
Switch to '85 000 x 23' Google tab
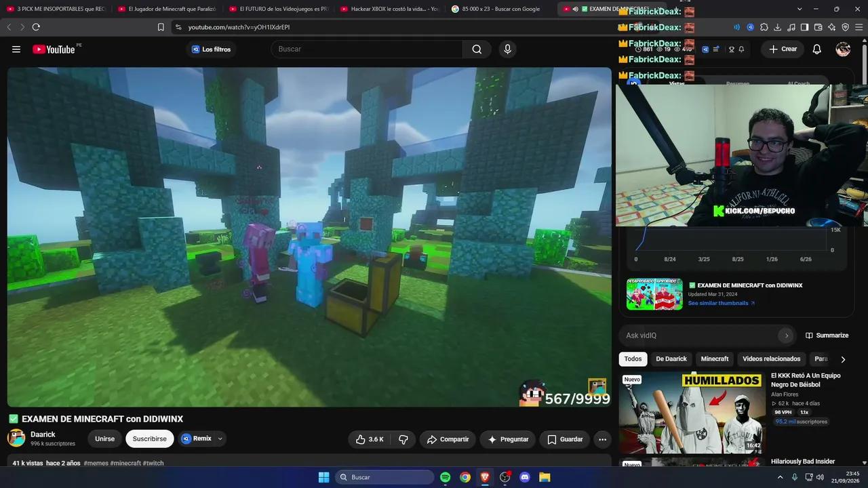click(x=500, y=9)
